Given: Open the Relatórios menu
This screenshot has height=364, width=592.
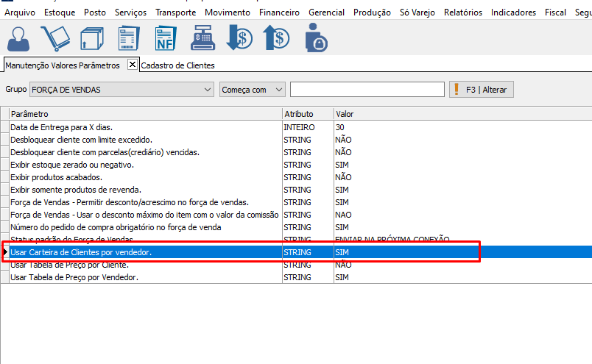Looking at the screenshot, I should tap(462, 13).
